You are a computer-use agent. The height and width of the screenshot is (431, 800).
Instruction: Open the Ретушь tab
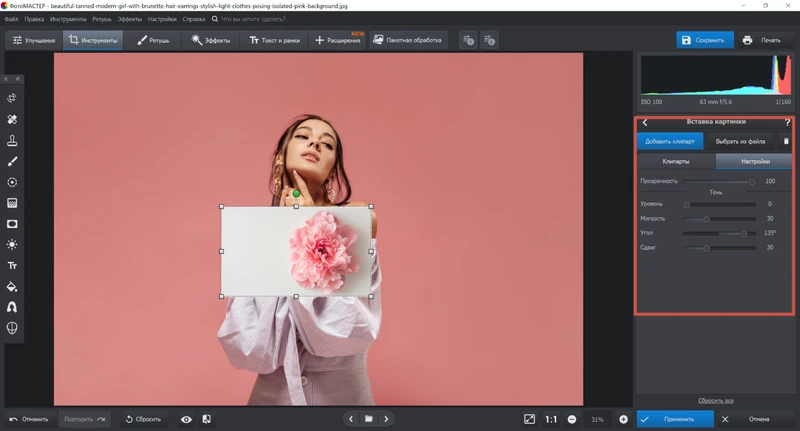coord(153,40)
